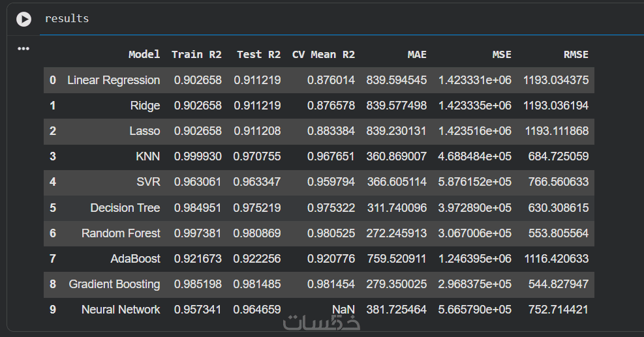Select the Model column header
This screenshot has height=337, width=644.
click(144, 55)
